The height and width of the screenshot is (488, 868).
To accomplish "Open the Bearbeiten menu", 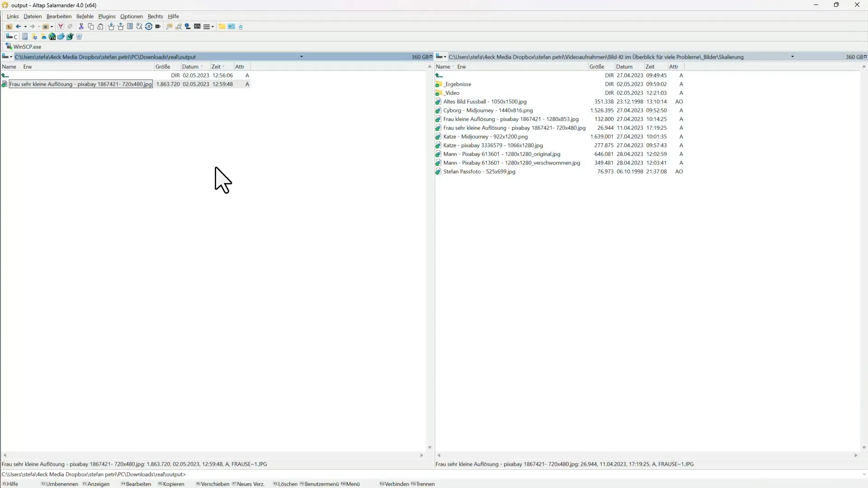I will [x=59, y=16].
